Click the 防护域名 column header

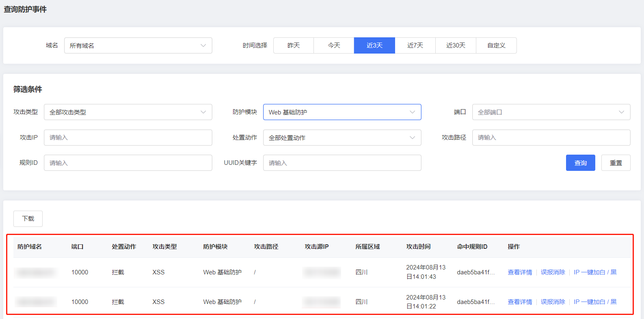point(30,247)
